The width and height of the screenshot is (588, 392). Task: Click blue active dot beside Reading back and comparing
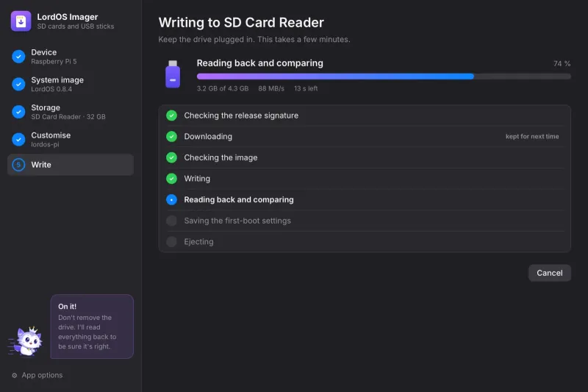click(172, 199)
